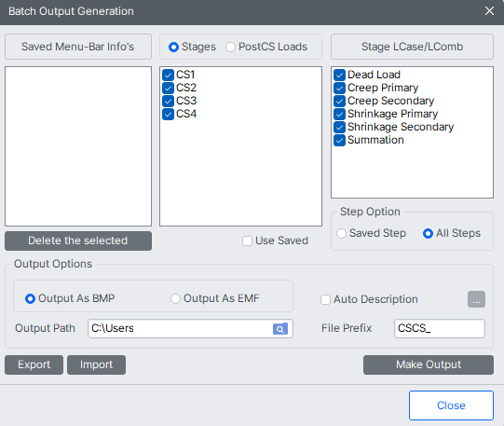Select All Steps radio option

[428, 233]
